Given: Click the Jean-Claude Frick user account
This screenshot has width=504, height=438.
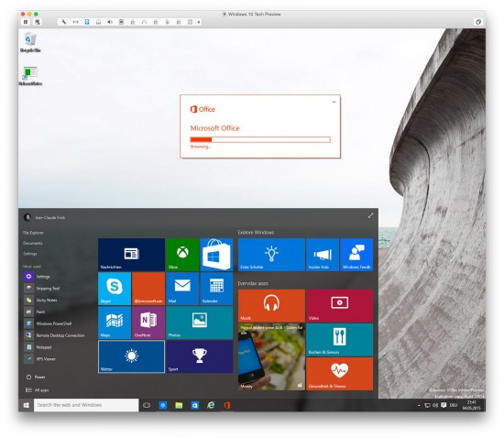Looking at the screenshot, I should [44, 217].
